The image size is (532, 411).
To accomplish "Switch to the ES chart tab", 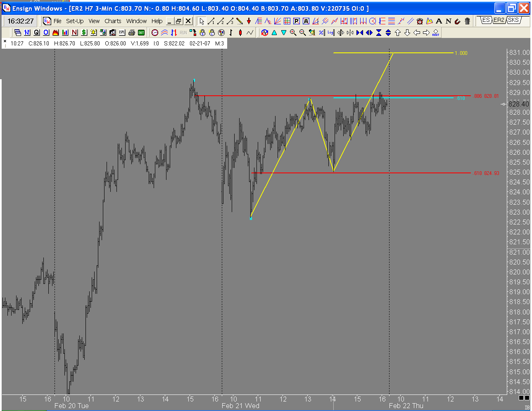I will click(x=486, y=20).
